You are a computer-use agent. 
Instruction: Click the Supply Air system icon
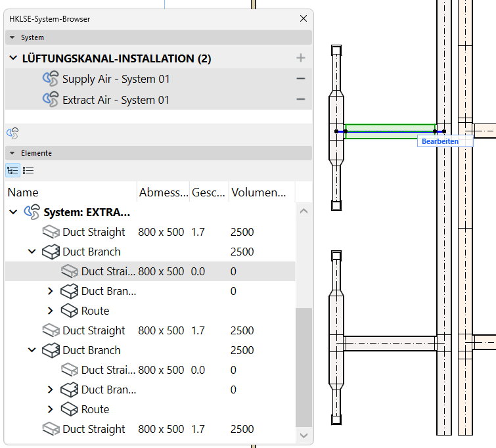tap(51, 79)
